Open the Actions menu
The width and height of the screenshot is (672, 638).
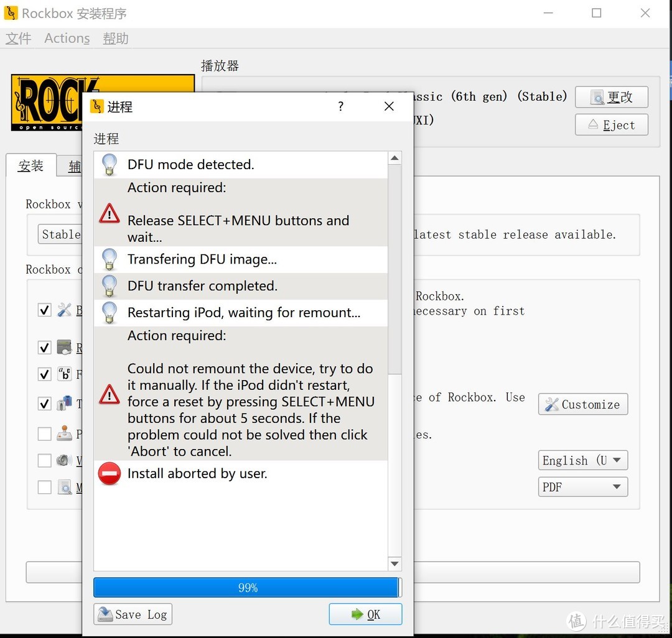pyautogui.click(x=66, y=38)
